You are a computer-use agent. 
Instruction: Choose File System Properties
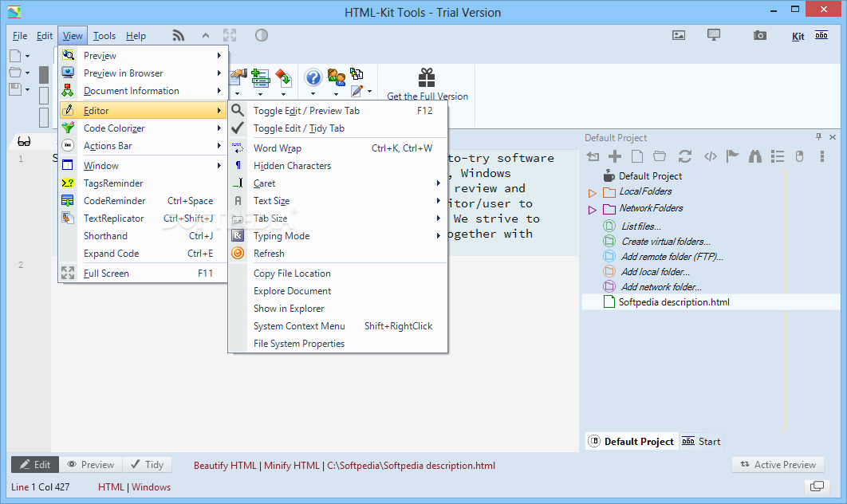pyautogui.click(x=337, y=344)
